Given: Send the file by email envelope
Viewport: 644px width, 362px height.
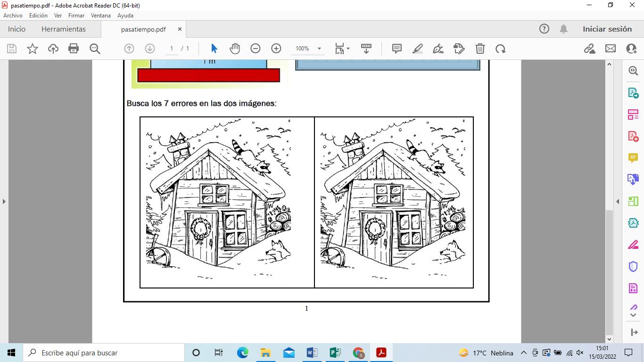Looking at the screenshot, I should (611, 49).
